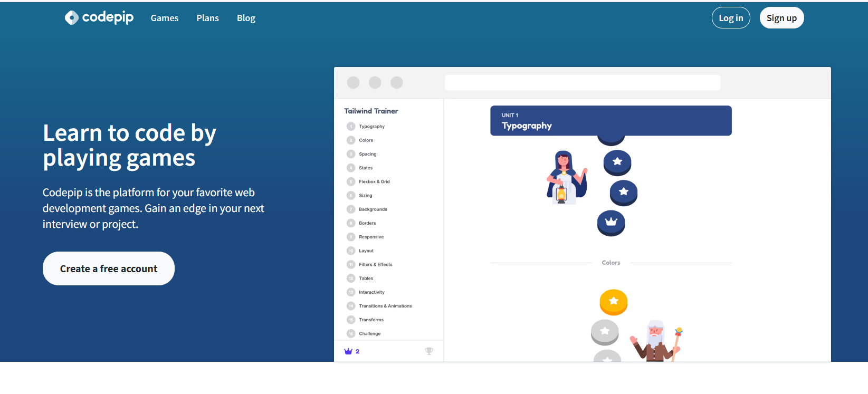Click the headline Learn to code by playing games

click(130, 146)
